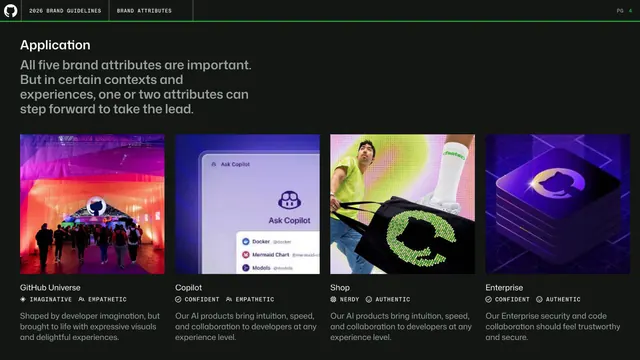Click the Empathetic icon under Copilot

tap(229, 299)
